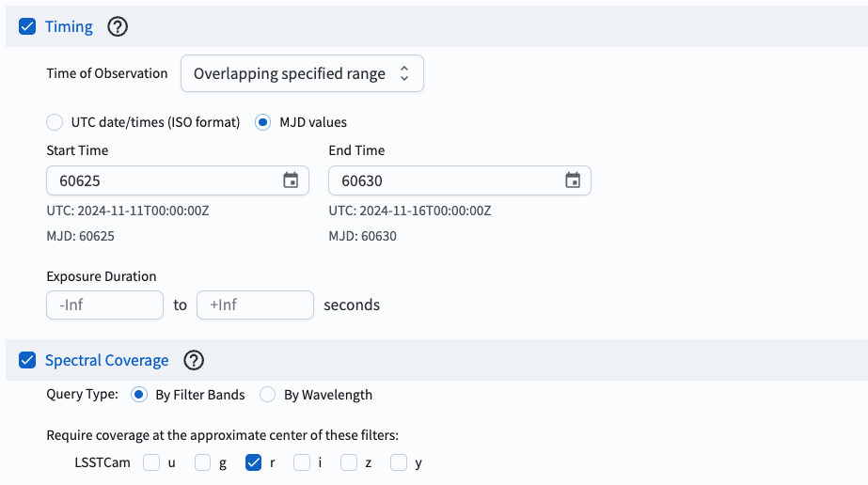The width and height of the screenshot is (868, 485).
Task: Click the Timing section title link
Action: (69, 26)
